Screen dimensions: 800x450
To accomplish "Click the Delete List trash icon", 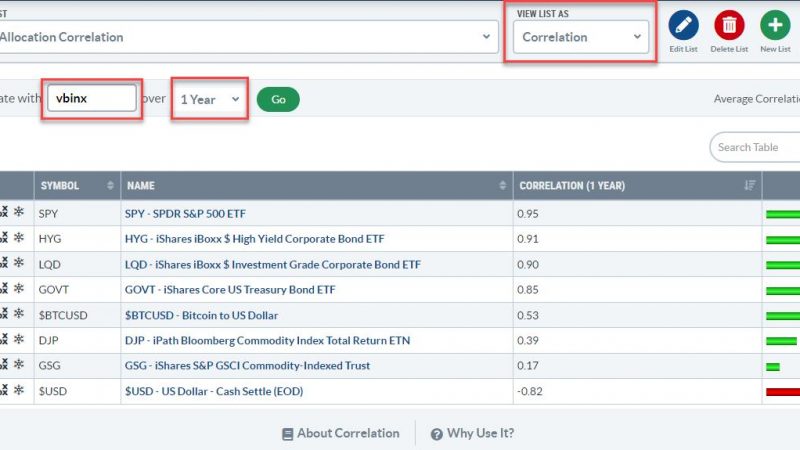I will point(729,25).
